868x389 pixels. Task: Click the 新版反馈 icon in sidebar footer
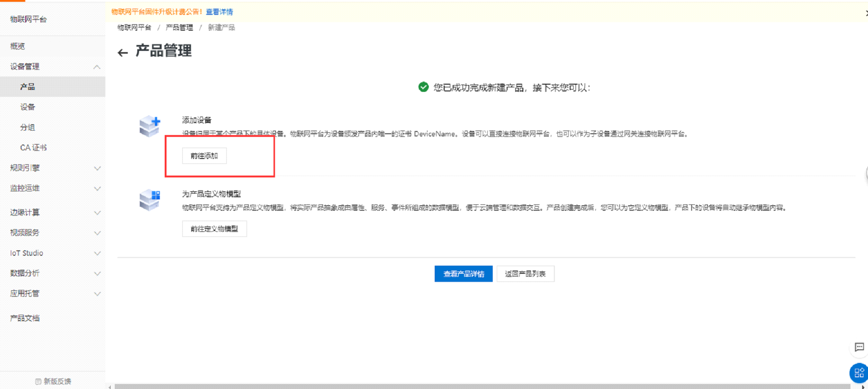38,381
